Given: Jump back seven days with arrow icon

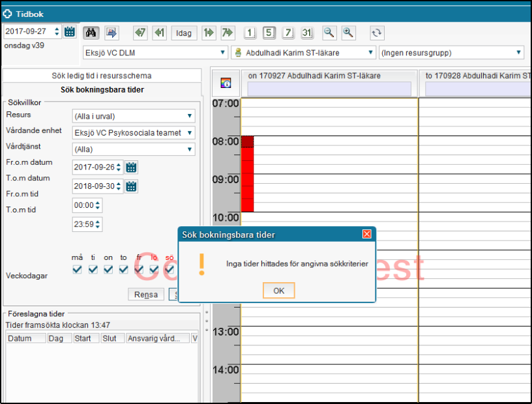Looking at the screenshot, I should (x=140, y=33).
